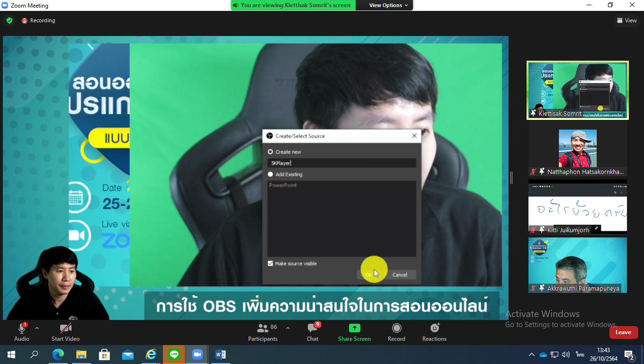Switch the Thai input language indicator
The image size is (644, 364).
tap(580, 355)
